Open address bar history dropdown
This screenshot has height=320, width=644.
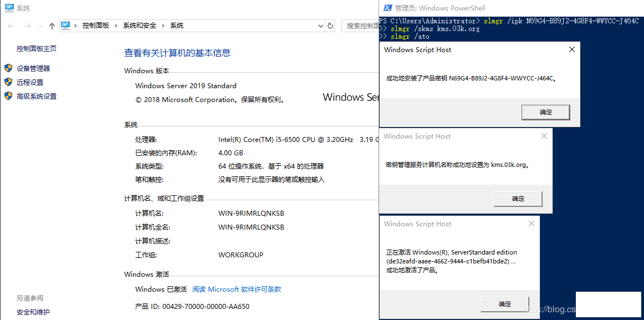point(321,26)
